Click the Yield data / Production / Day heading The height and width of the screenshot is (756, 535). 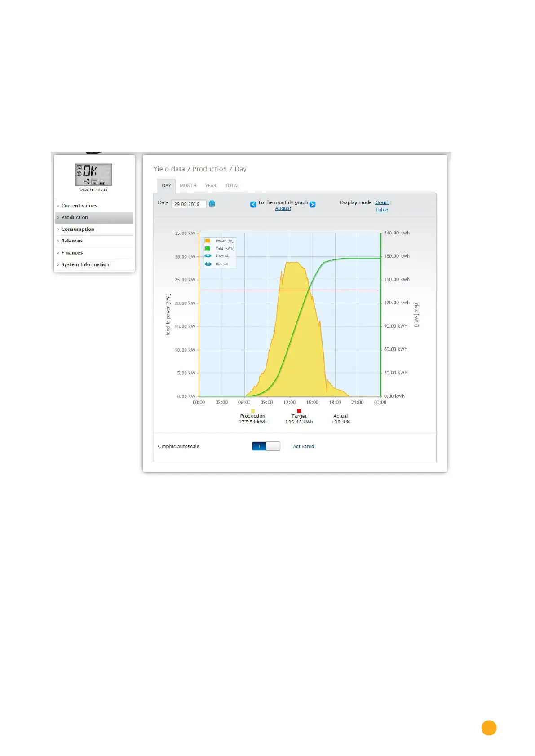coord(200,169)
